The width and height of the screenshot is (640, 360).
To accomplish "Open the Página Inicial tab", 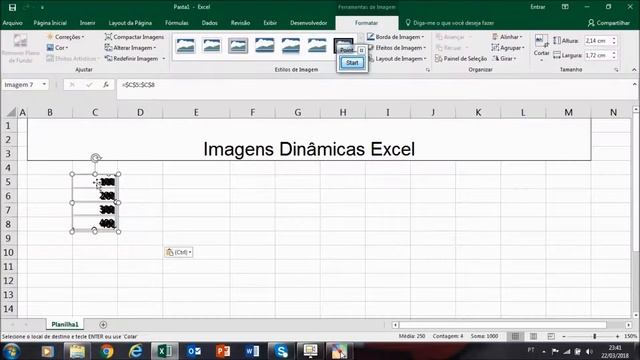I will [x=50, y=23].
